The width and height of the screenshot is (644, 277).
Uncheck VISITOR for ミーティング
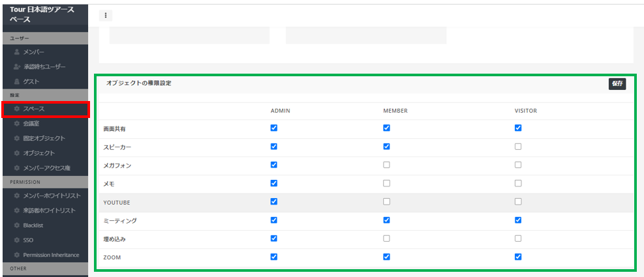(x=518, y=220)
